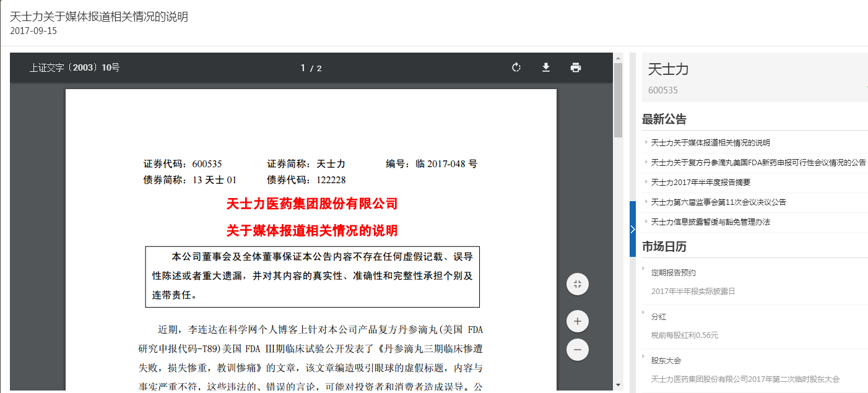This screenshot has width=868, height=393.
Task: Zoom out with the minus button
Action: click(x=577, y=350)
